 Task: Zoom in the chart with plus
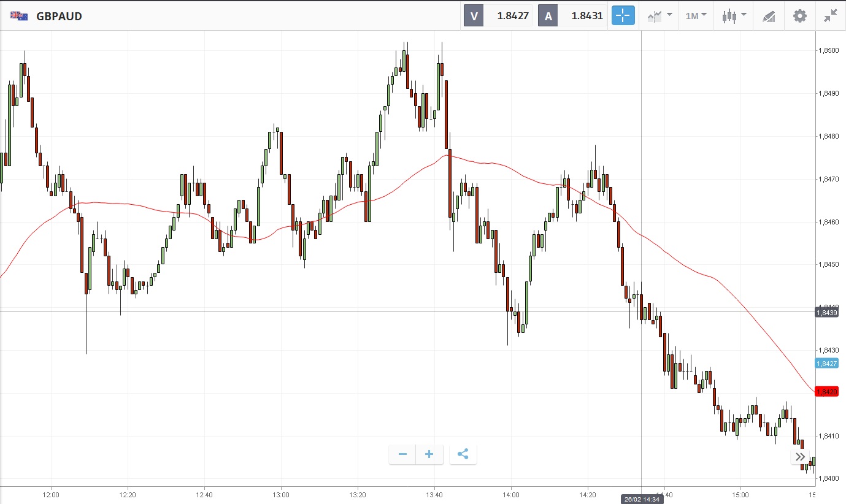429,454
